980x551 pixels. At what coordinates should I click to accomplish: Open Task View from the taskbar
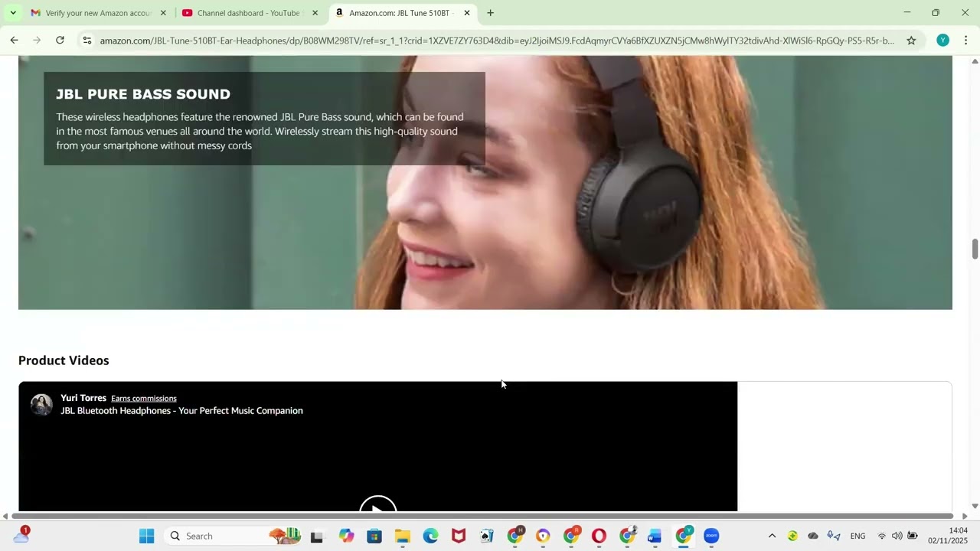[x=316, y=536]
